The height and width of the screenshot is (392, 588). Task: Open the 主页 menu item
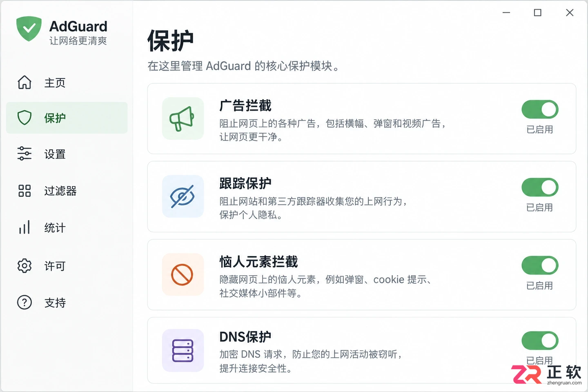tap(67, 82)
